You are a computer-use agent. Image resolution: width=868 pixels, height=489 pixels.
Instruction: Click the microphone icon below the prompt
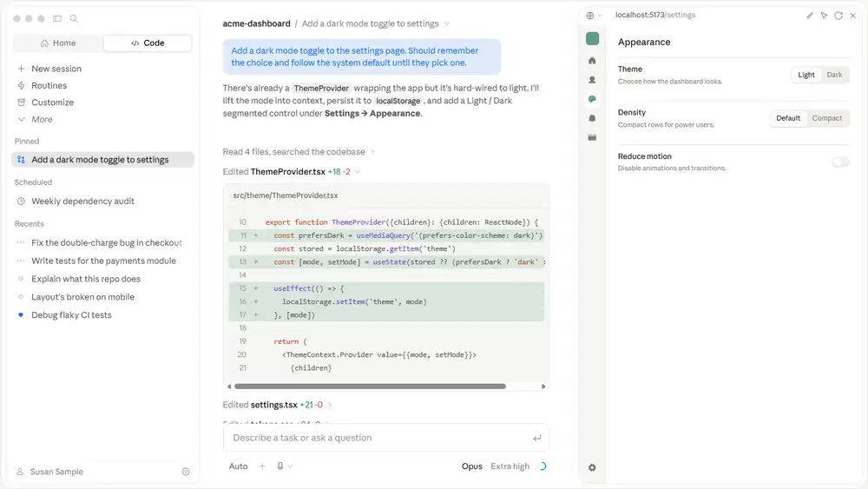[x=280, y=466]
